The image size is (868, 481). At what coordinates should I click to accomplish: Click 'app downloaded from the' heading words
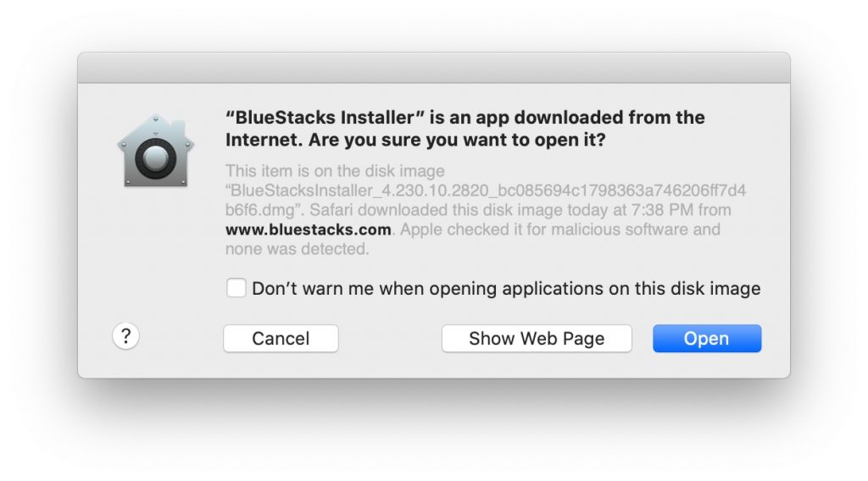click(590, 117)
